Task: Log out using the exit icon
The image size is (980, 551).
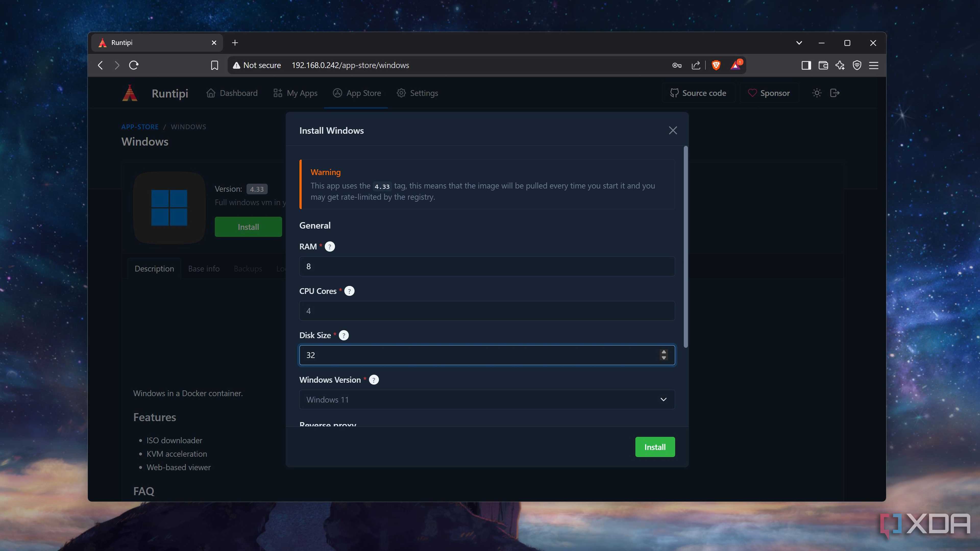Action: point(835,93)
